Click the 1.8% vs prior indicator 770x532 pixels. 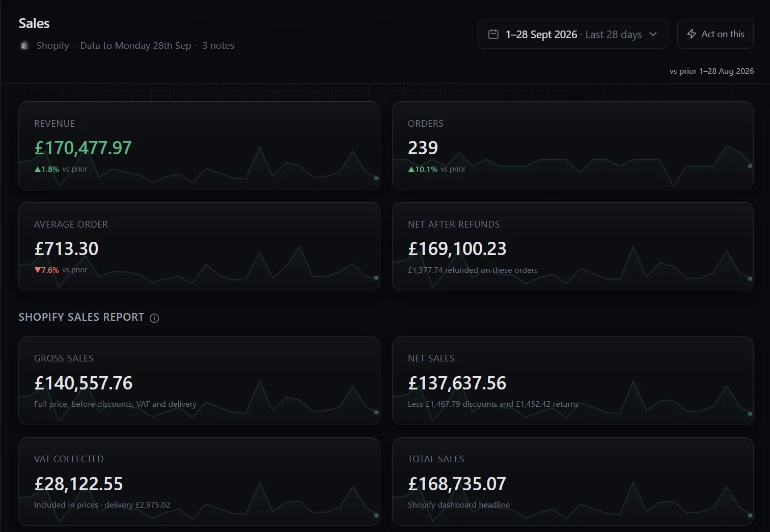point(61,169)
